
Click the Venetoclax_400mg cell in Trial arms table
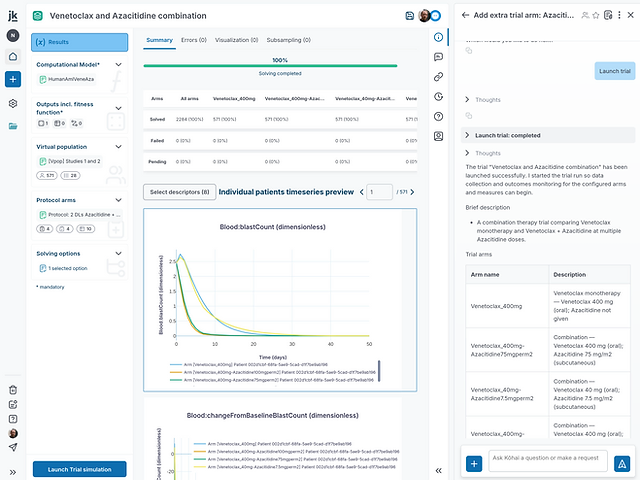point(507,306)
